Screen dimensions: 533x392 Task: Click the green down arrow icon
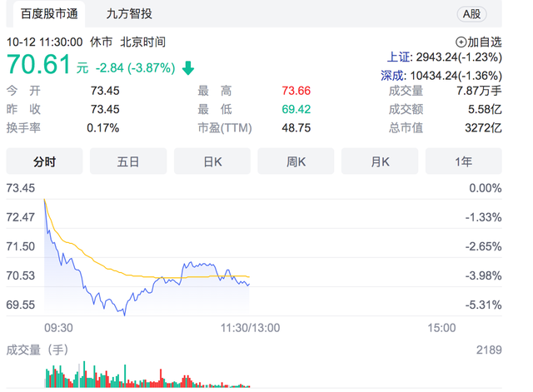click(188, 67)
